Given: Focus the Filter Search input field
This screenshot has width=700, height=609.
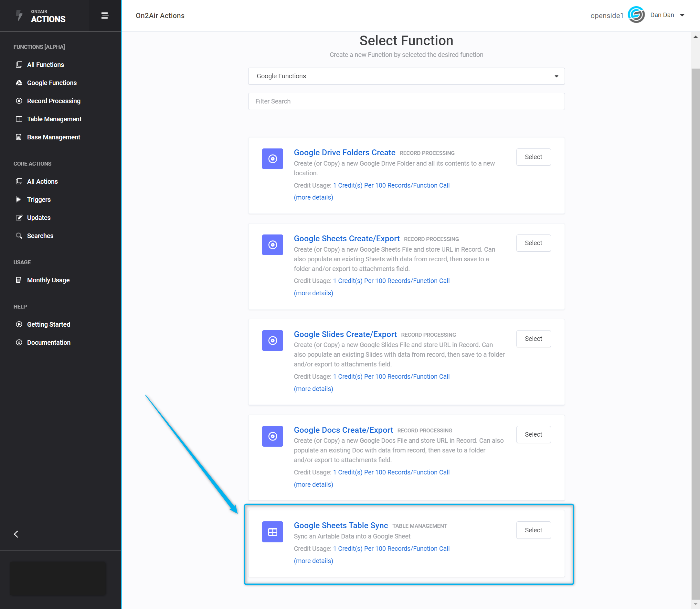Looking at the screenshot, I should click(406, 101).
